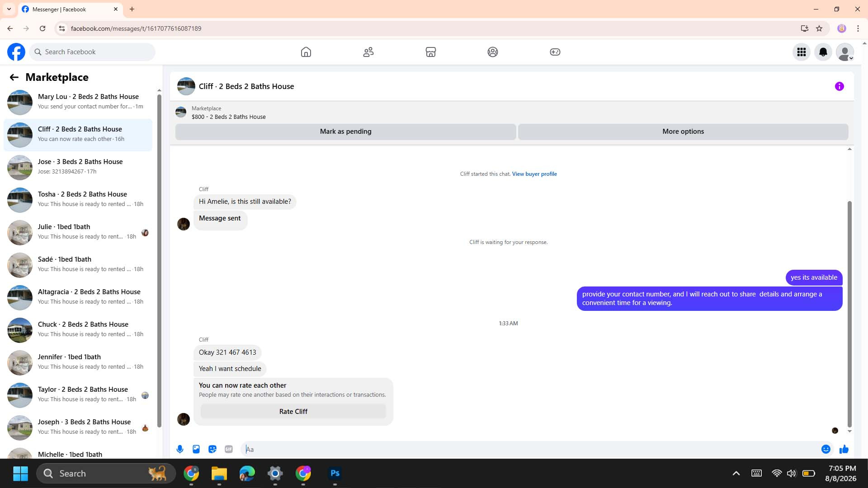Open the Altagracia 2 Beds conversation
The width and height of the screenshot is (868, 488).
[x=78, y=297]
